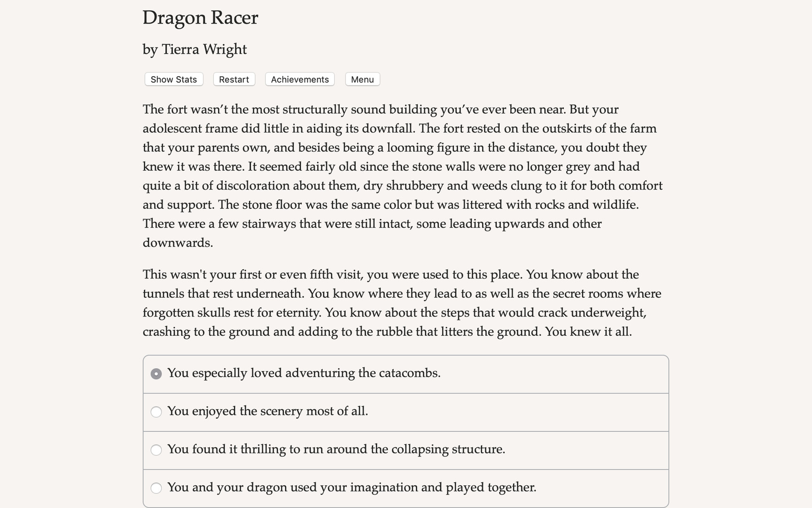
Task: Click the collapsing structure choice text
Action: click(x=337, y=450)
